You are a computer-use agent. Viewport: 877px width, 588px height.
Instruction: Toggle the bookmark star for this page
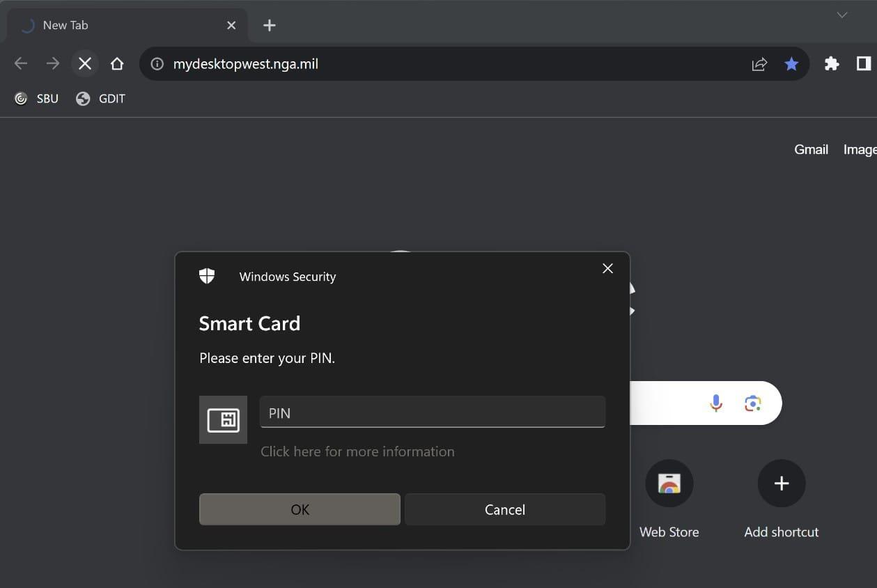click(791, 64)
